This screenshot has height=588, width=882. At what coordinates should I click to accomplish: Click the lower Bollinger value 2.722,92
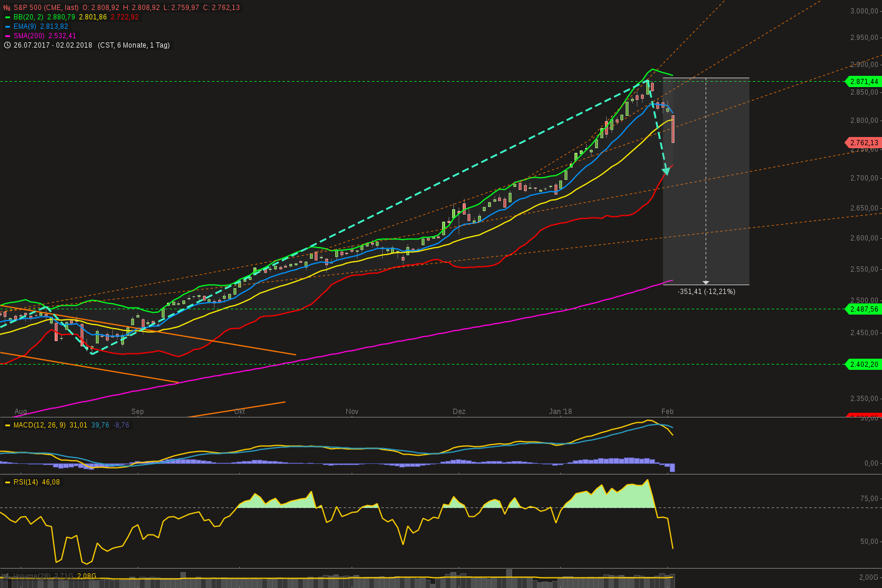point(125,17)
